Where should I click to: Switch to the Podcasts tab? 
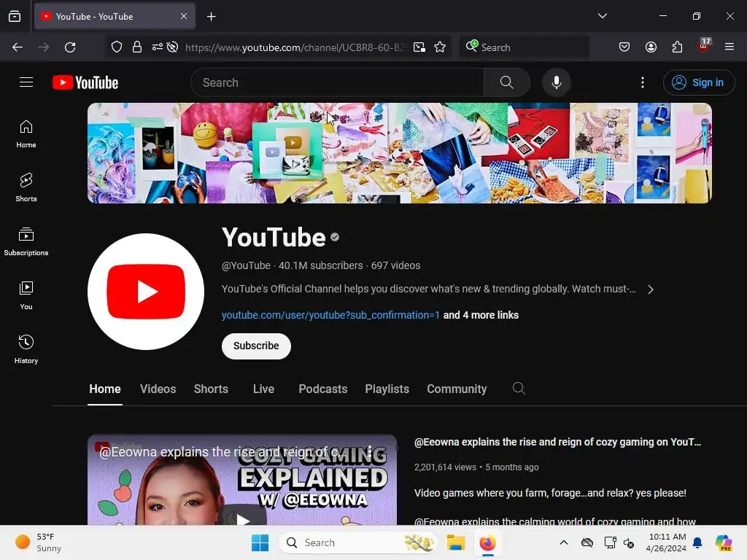point(322,389)
